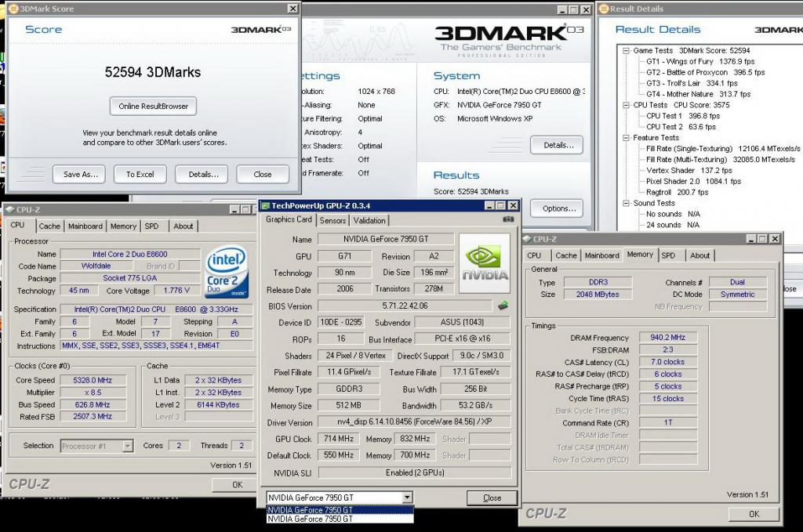Select the Fill Rate (Multi-Texturing) row

tap(720, 160)
